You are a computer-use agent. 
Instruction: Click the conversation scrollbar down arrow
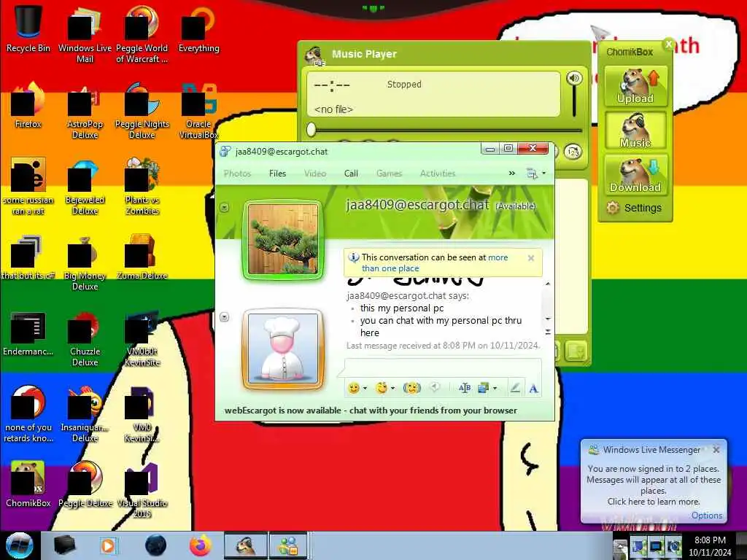pos(548,319)
